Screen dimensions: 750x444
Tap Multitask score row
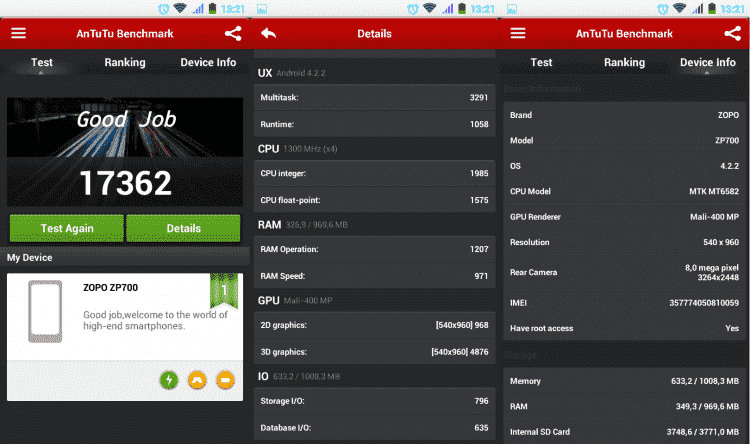375,98
